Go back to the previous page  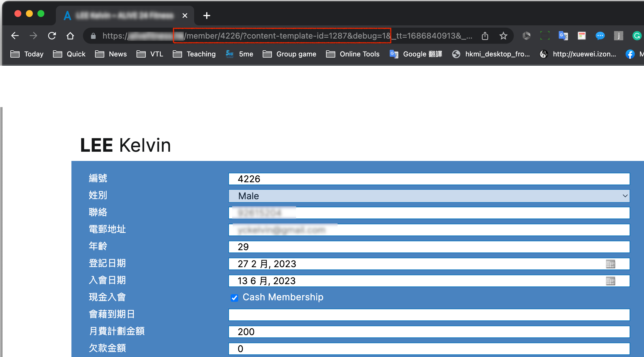coord(15,36)
